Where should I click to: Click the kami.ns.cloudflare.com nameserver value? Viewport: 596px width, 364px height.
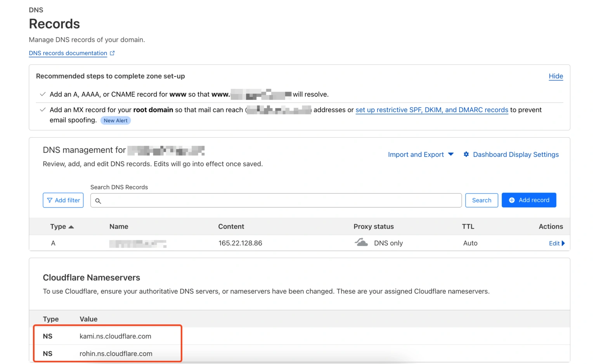[115, 336]
